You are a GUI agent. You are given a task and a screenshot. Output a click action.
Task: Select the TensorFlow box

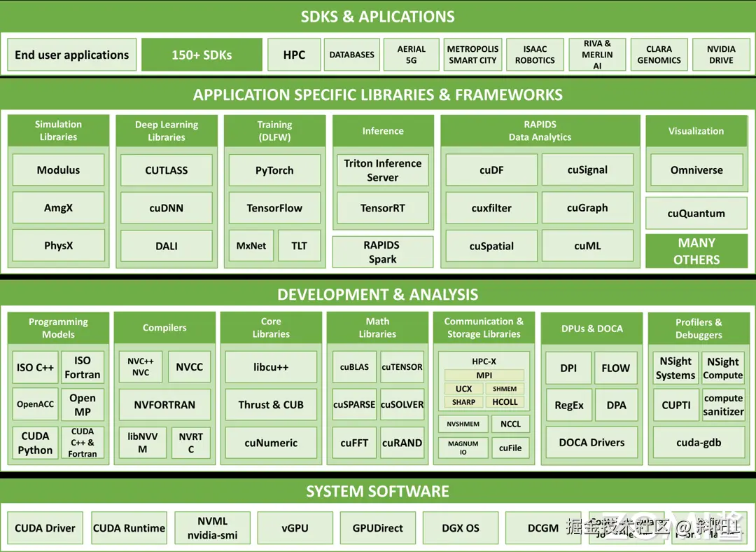tap(274, 208)
